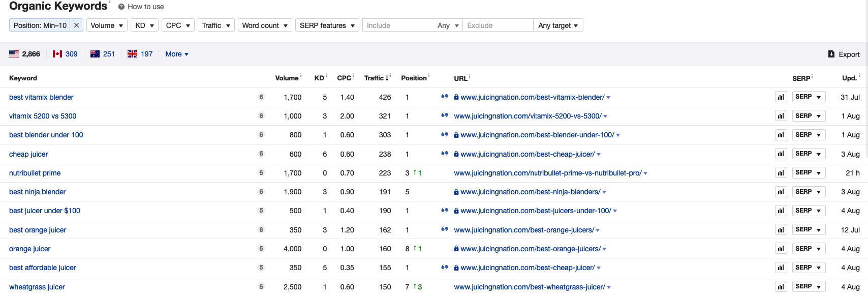Open the best affordable juicer keyword link
The height and width of the screenshot is (295, 868).
pos(43,268)
